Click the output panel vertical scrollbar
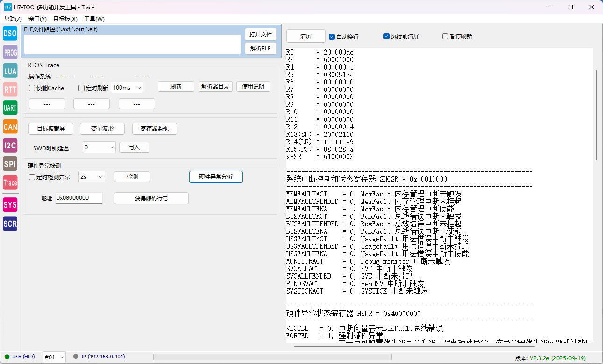 (596, 114)
